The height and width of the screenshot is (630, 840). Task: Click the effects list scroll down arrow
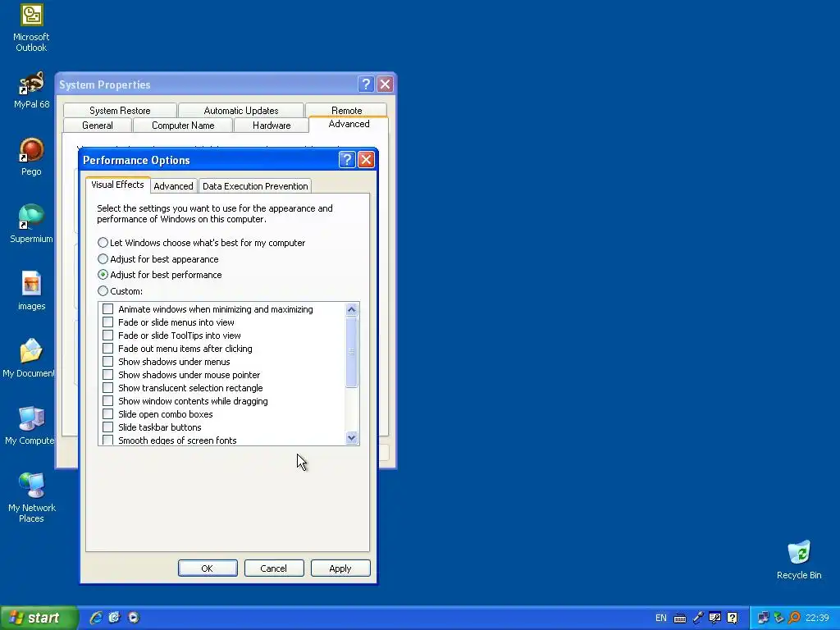point(351,438)
